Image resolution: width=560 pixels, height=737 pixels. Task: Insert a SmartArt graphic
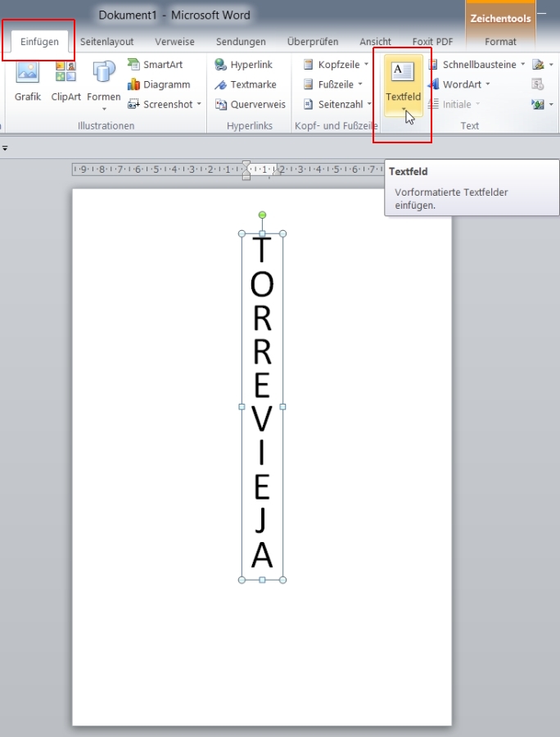(x=156, y=65)
